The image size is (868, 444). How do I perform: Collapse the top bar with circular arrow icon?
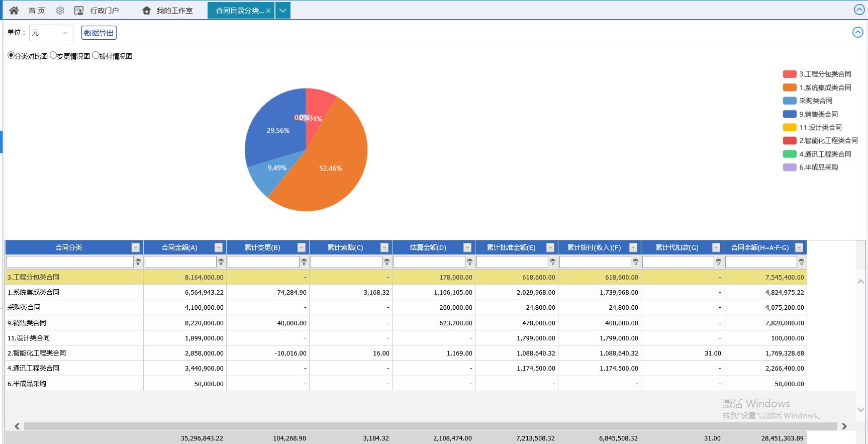pyautogui.click(x=859, y=10)
